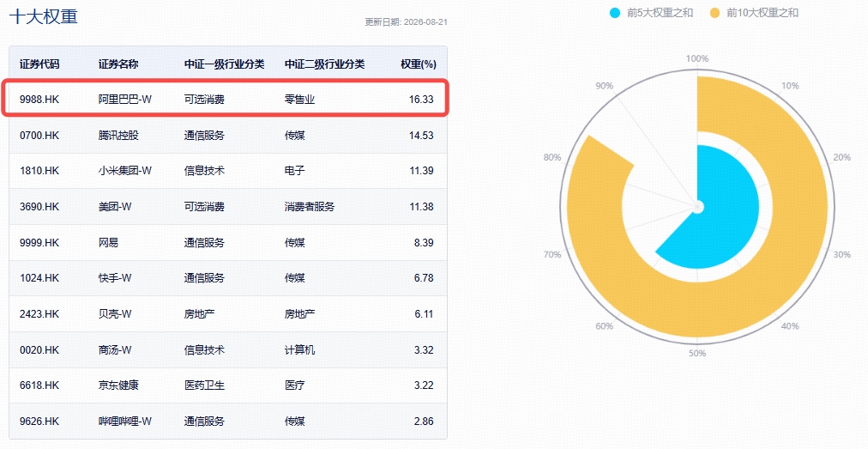Select the name 贝壳-W
868x449 pixels.
[x=115, y=314]
